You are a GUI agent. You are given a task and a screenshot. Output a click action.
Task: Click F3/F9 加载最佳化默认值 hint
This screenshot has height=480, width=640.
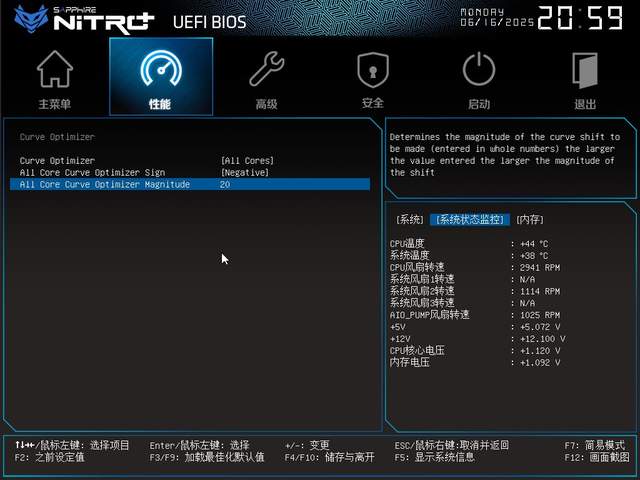pos(207,457)
